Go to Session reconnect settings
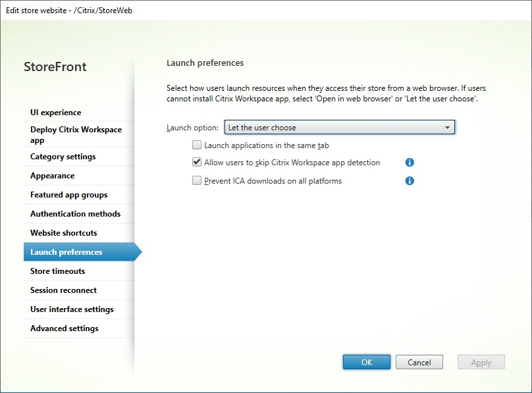 63,290
